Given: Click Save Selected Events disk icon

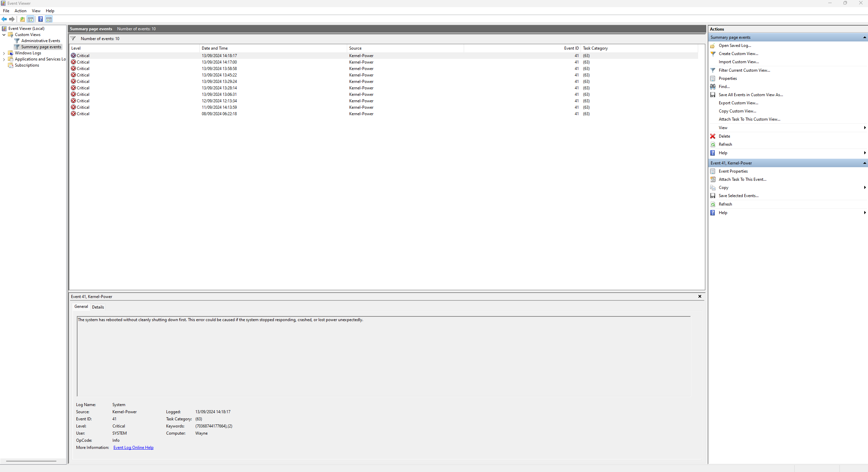Looking at the screenshot, I should click(x=713, y=196).
